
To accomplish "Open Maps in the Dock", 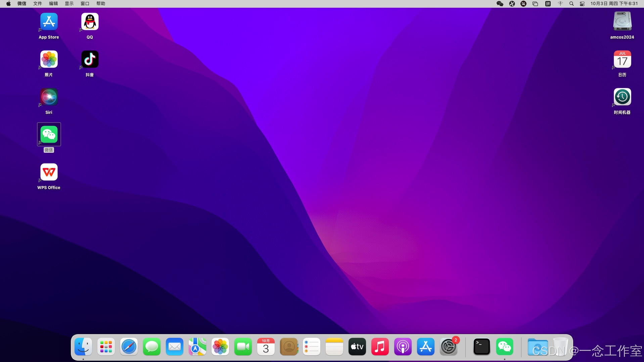I will click(x=197, y=347).
